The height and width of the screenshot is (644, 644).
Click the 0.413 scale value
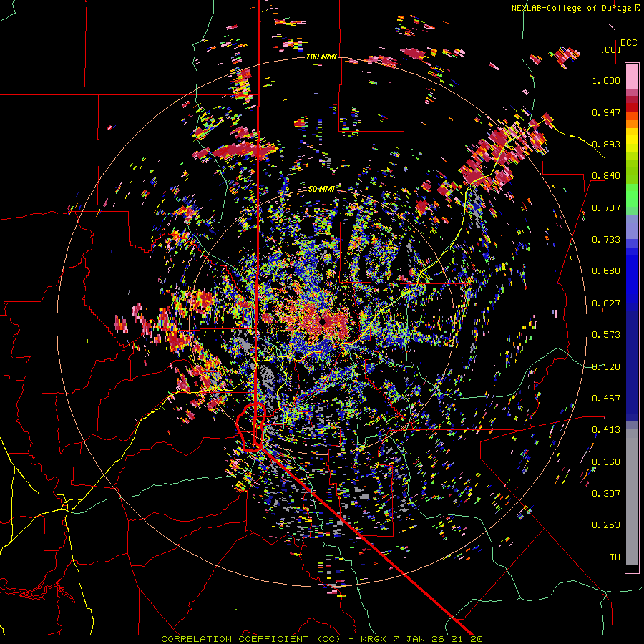click(x=606, y=430)
